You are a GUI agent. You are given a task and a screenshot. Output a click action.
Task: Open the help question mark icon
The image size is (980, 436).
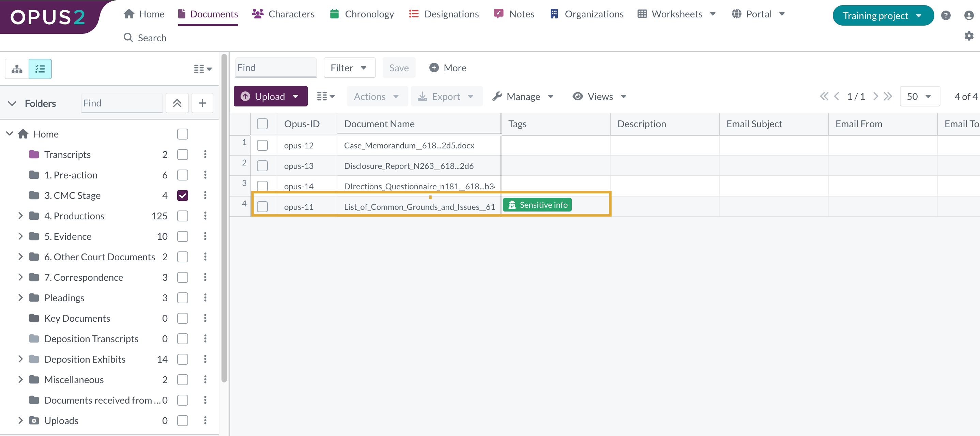click(945, 16)
